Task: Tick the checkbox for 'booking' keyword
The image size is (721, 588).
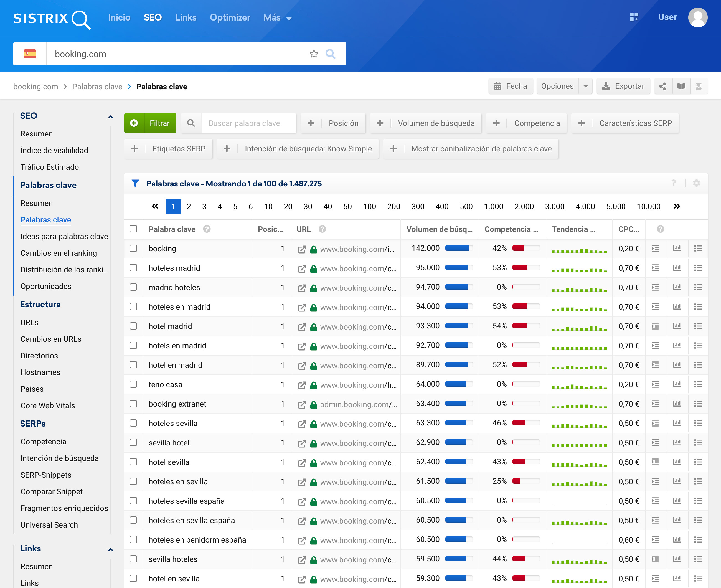Action: click(133, 249)
